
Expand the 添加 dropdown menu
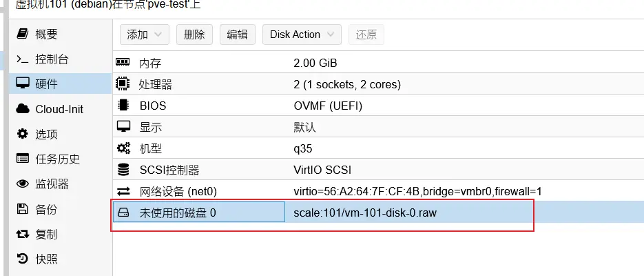click(144, 34)
